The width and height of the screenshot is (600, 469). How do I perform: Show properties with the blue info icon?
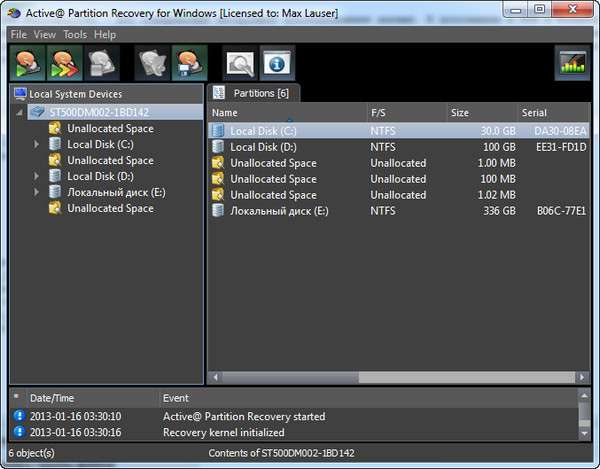277,63
